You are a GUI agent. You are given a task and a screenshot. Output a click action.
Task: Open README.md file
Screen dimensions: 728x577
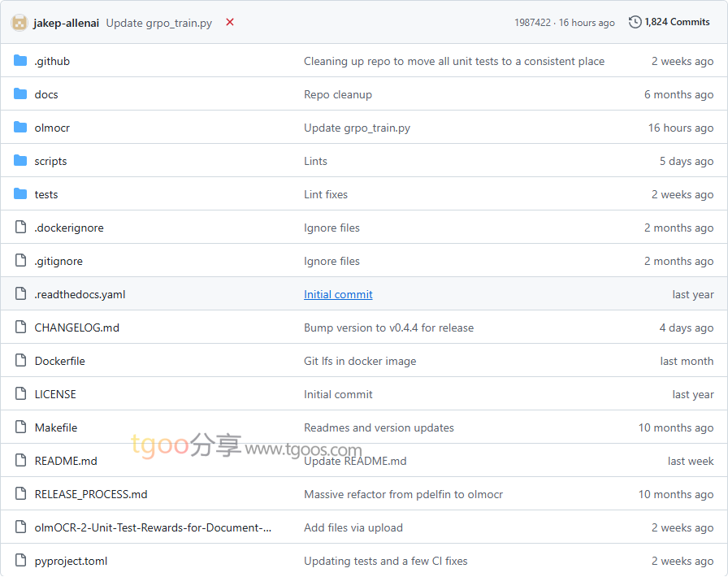66,461
